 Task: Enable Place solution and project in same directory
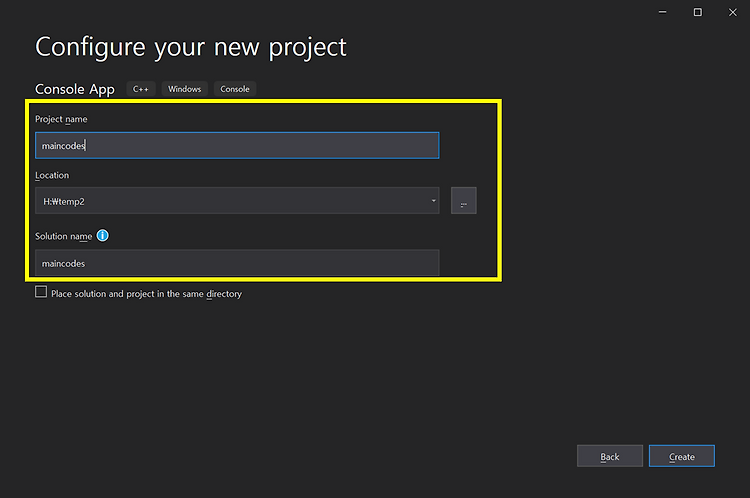point(41,292)
